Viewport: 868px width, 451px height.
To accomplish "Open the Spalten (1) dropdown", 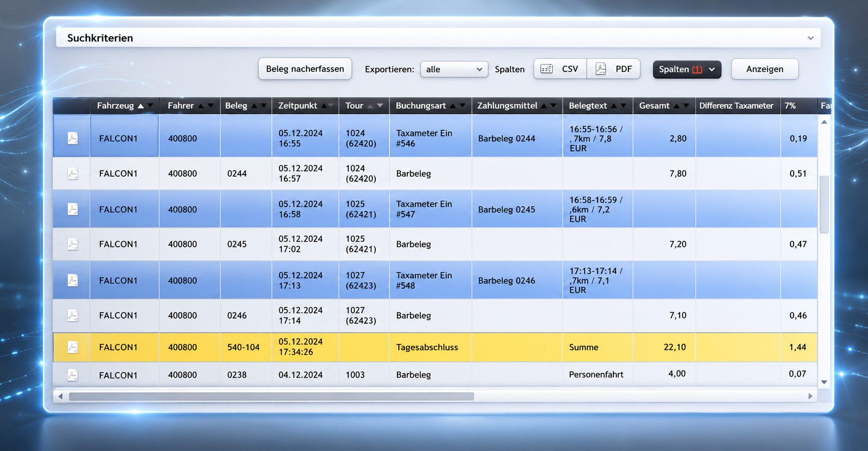I will coord(687,69).
